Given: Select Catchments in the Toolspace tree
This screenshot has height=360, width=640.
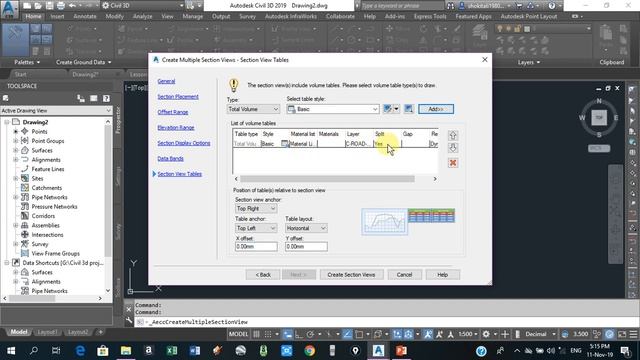Looking at the screenshot, I should (47, 188).
